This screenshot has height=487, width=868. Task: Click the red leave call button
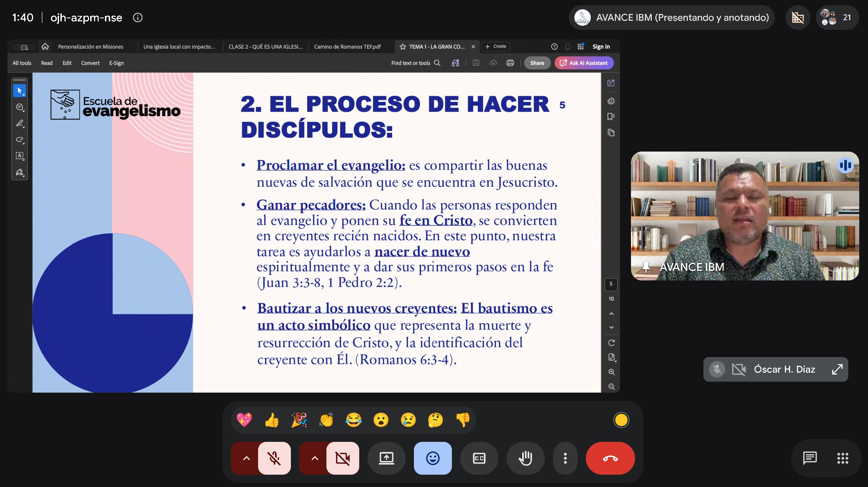[610, 458]
